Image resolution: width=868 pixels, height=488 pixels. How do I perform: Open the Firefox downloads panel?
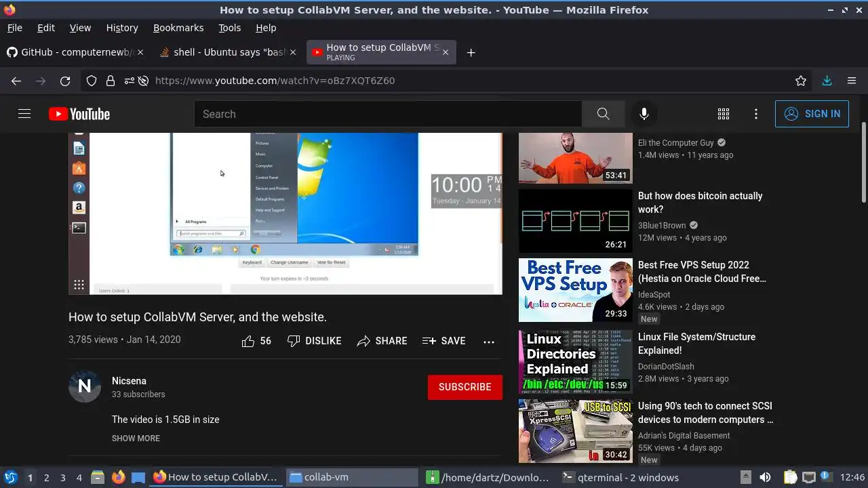827,81
